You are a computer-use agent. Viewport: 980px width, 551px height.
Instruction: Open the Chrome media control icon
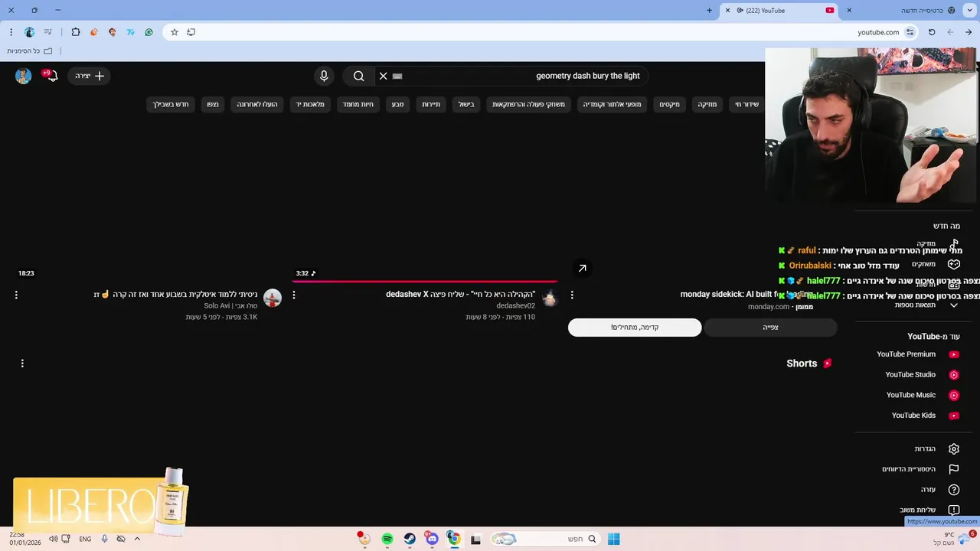tap(48, 32)
